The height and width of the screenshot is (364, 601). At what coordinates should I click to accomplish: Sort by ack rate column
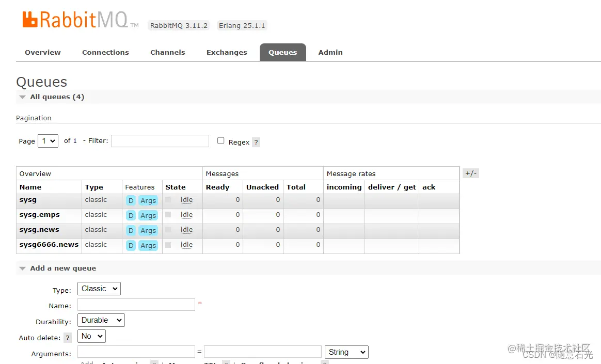[x=429, y=187]
